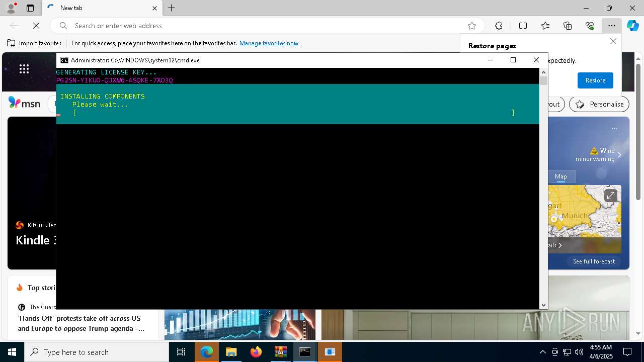Click the Restore button
The width and height of the screenshot is (644, 362).
[x=595, y=80]
